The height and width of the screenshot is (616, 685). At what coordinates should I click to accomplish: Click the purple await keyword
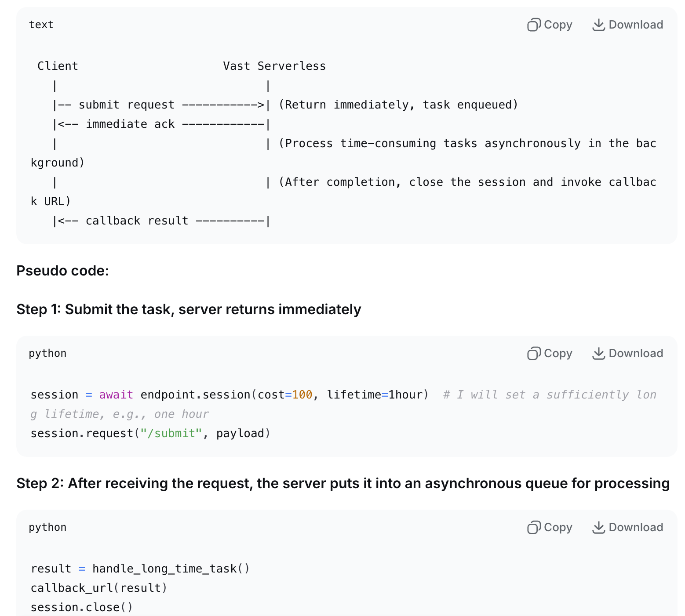[x=116, y=395]
